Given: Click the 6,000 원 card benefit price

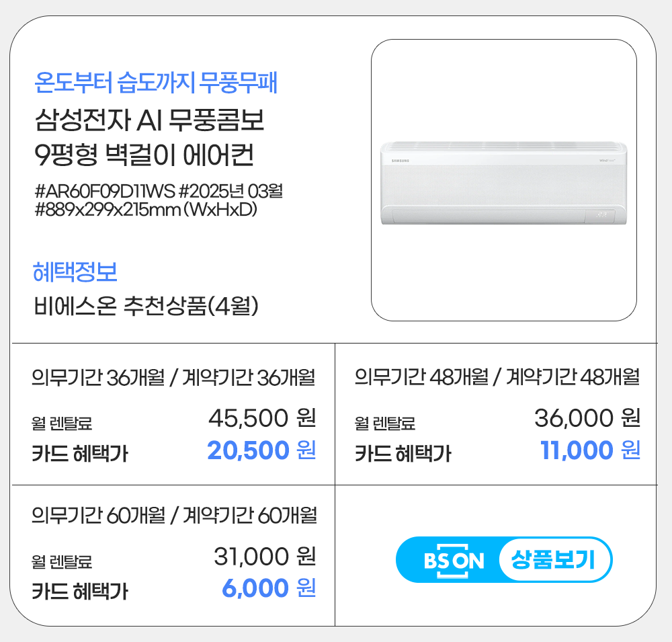Looking at the screenshot, I should [269, 589].
